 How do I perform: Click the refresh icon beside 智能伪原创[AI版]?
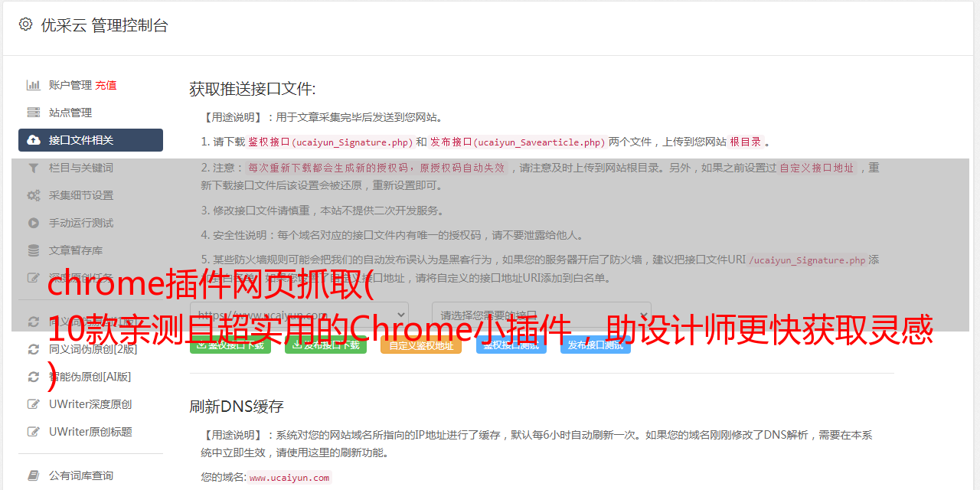tap(34, 377)
